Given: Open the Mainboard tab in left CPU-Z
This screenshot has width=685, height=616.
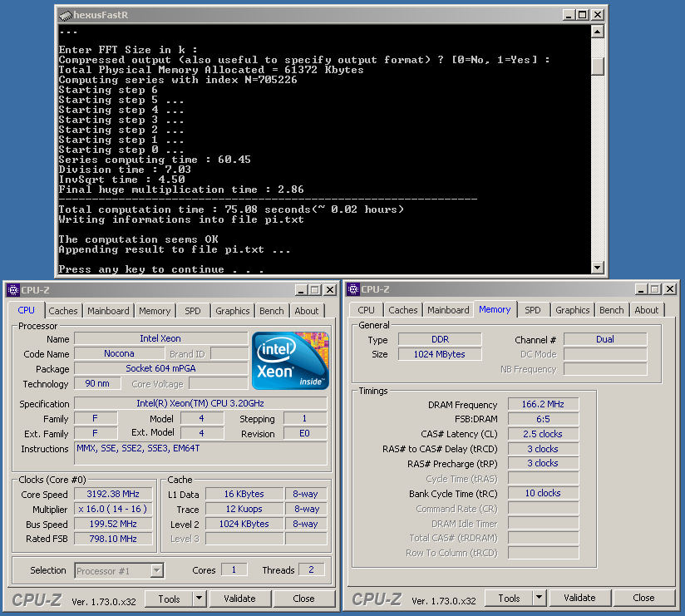Looking at the screenshot, I should 108,311.
